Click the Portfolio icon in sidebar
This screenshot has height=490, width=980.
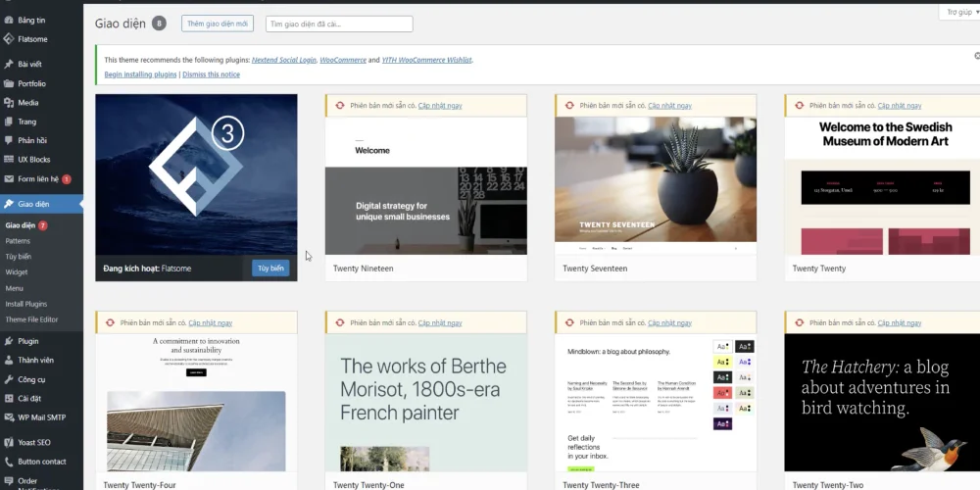click(x=8, y=83)
